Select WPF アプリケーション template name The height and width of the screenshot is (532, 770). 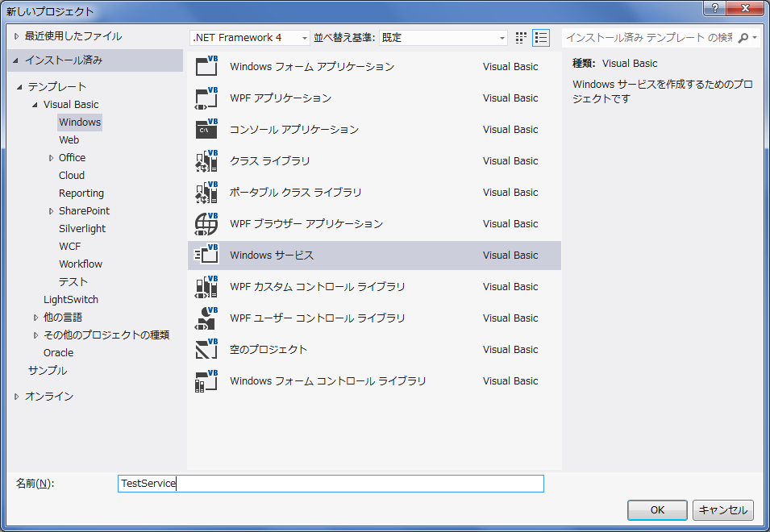click(x=281, y=98)
